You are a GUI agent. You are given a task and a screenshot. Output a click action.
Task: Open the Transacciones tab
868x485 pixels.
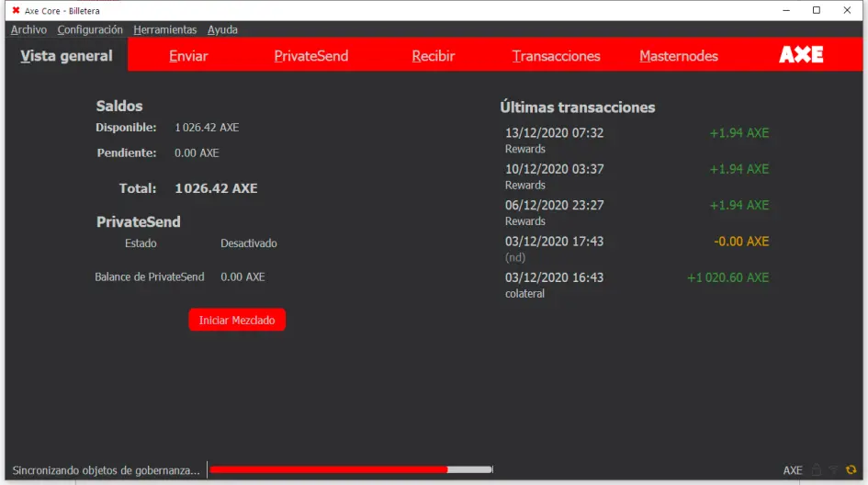pyautogui.click(x=557, y=56)
